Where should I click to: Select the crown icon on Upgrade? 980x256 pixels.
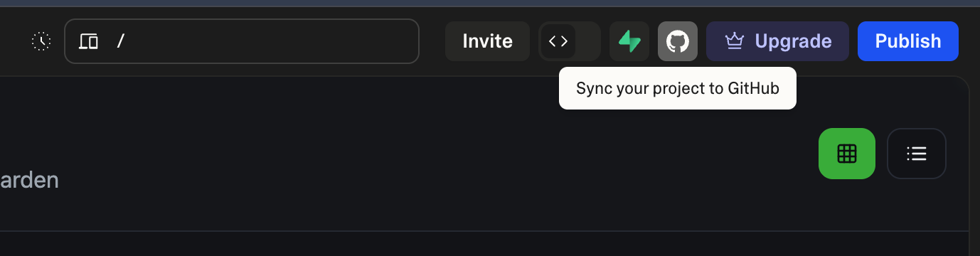point(735,41)
